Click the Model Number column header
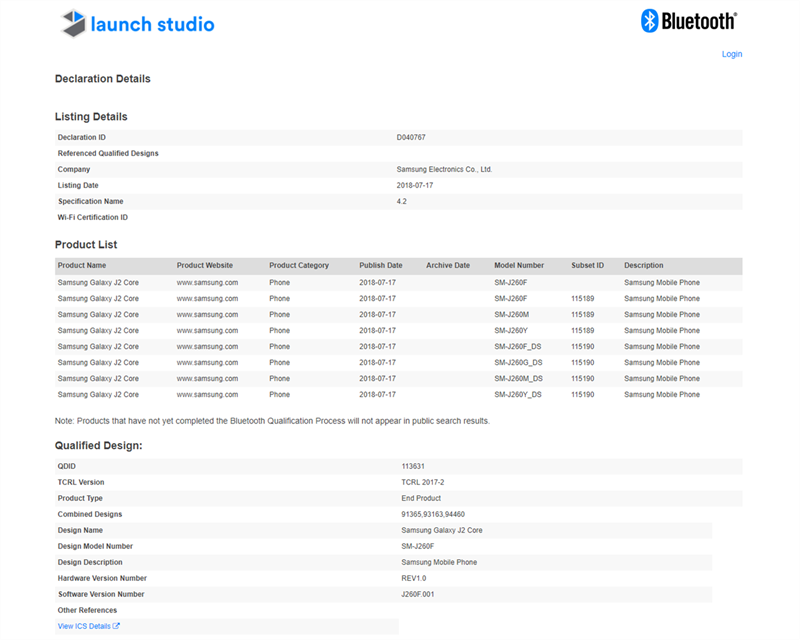The height and width of the screenshot is (640, 800). [x=519, y=265]
